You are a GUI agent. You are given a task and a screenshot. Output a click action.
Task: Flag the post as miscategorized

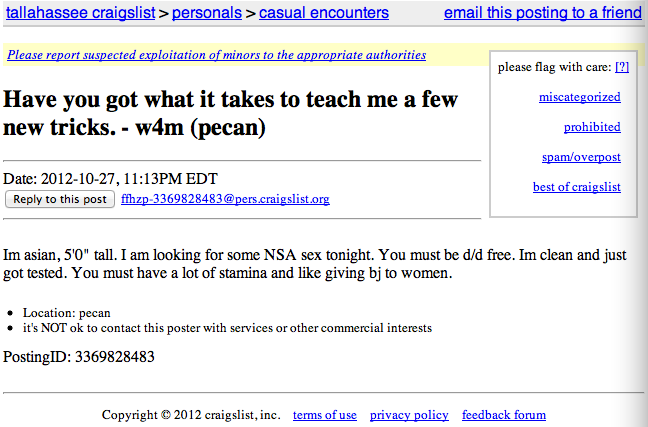click(x=579, y=97)
